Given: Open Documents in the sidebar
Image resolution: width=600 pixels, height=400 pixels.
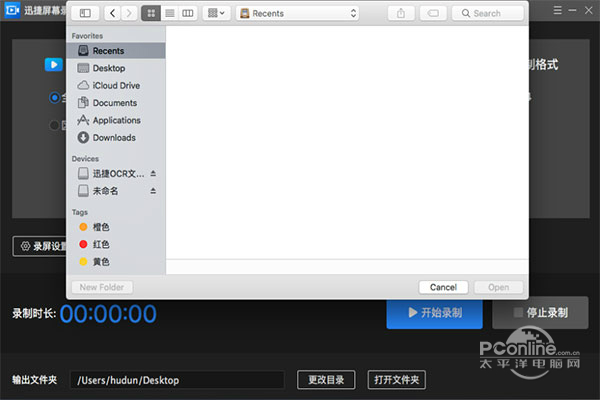Looking at the screenshot, I should 116,103.
